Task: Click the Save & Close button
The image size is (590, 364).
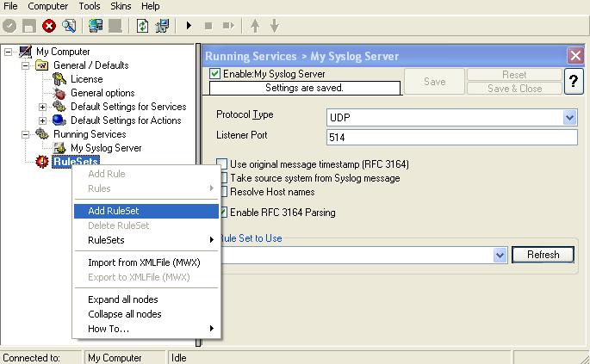Action: [514, 89]
